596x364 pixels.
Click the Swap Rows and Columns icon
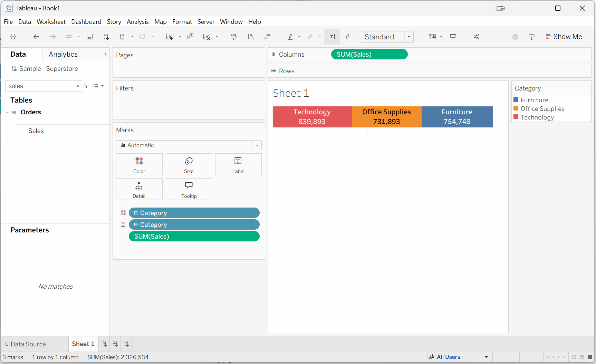(234, 37)
